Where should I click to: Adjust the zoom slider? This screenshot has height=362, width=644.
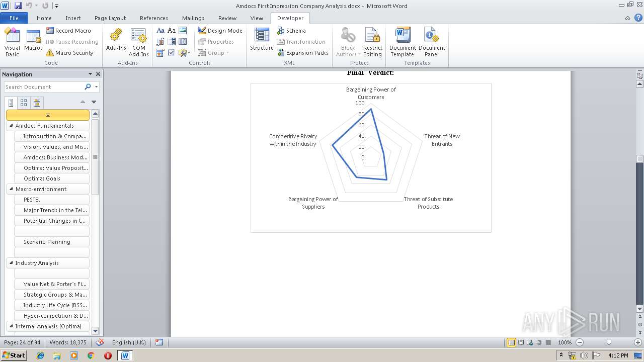coord(609,342)
